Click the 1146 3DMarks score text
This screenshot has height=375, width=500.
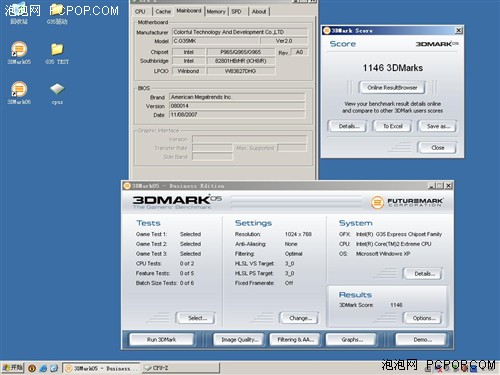[393, 68]
